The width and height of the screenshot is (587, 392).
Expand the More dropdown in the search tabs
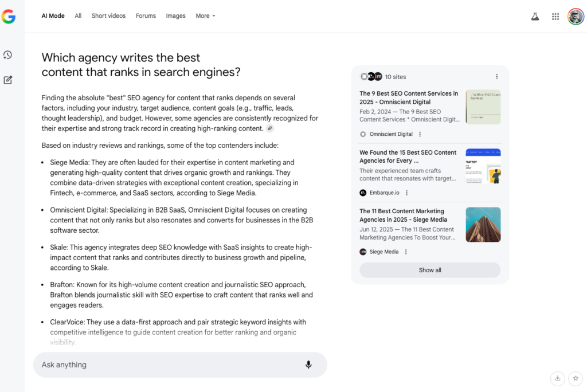pyautogui.click(x=206, y=15)
